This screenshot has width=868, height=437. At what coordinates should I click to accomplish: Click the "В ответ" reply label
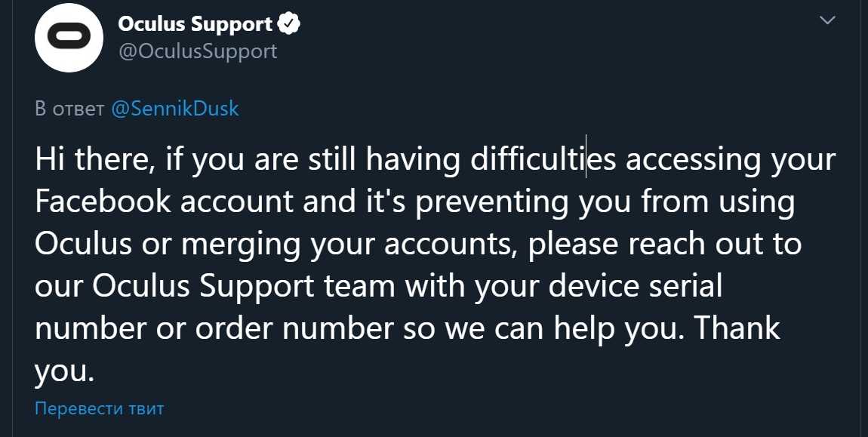pyautogui.click(x=69, y=109)
